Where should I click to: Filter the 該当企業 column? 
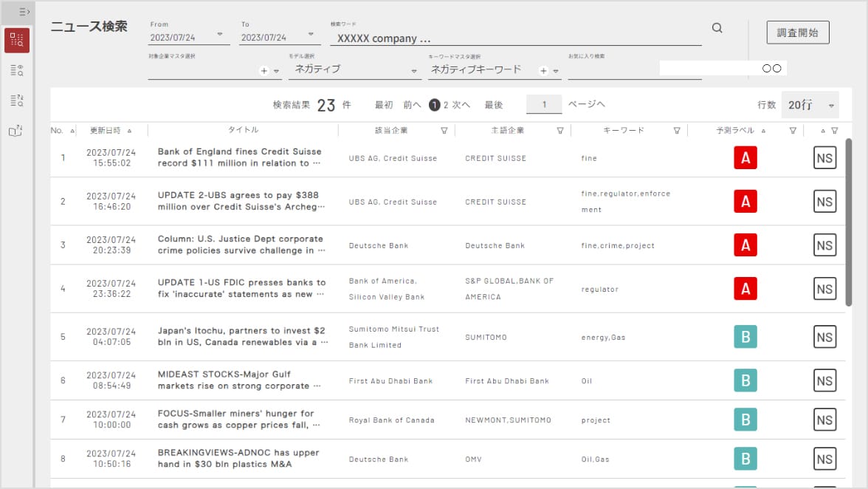tap(444, 131)
